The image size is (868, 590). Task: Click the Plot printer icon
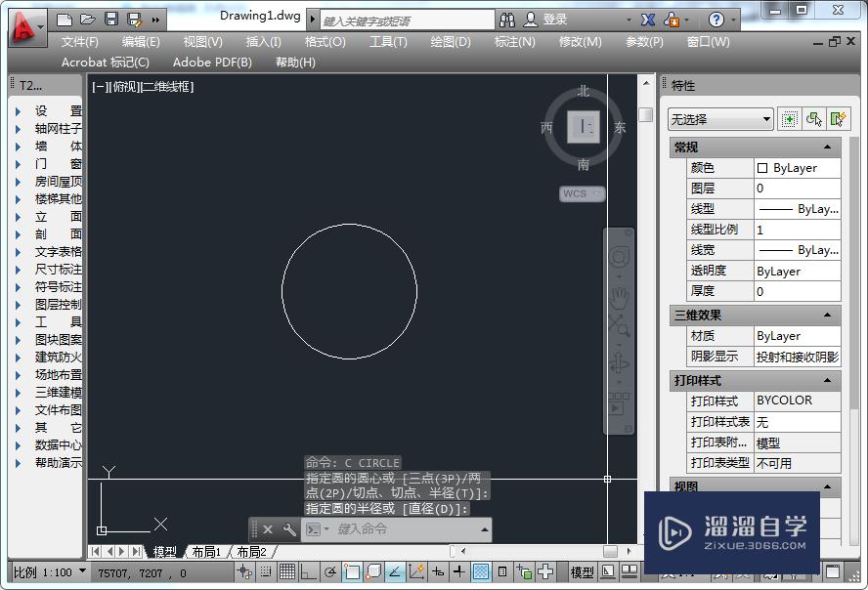tap(134, 19)
